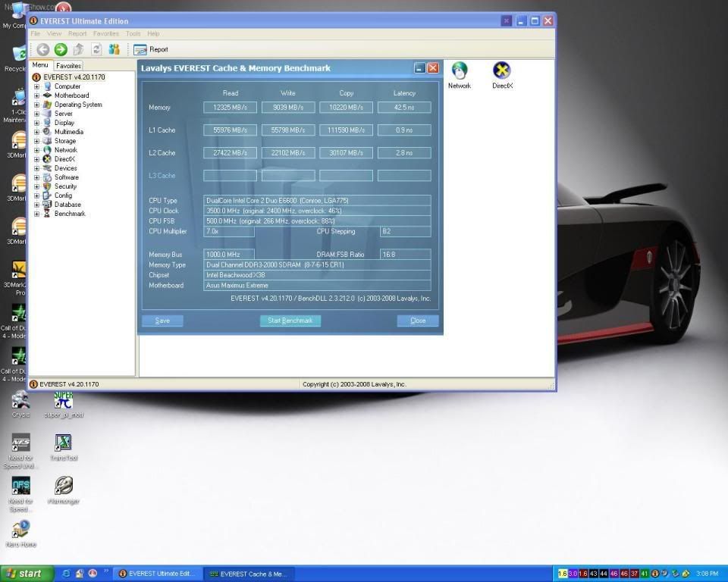Launch the Crysis desktop shortcut

pyautogui.click(x=20, y=400)
